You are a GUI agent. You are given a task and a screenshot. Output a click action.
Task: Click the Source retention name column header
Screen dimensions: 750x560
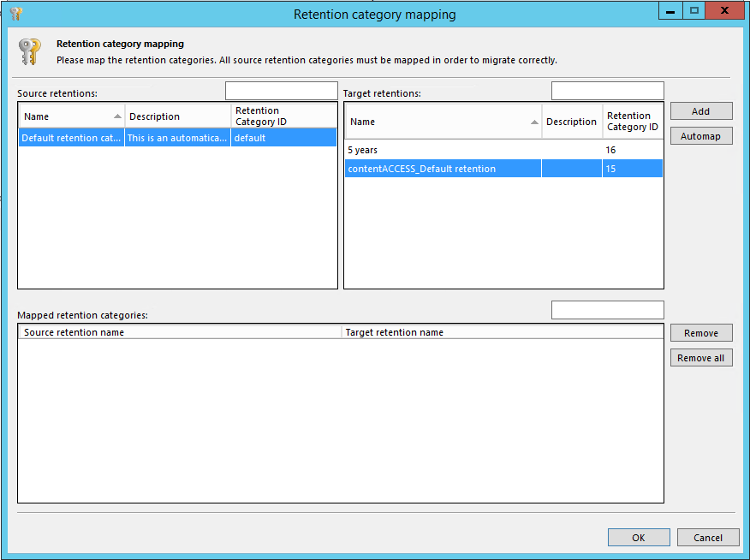click(180, 332)
